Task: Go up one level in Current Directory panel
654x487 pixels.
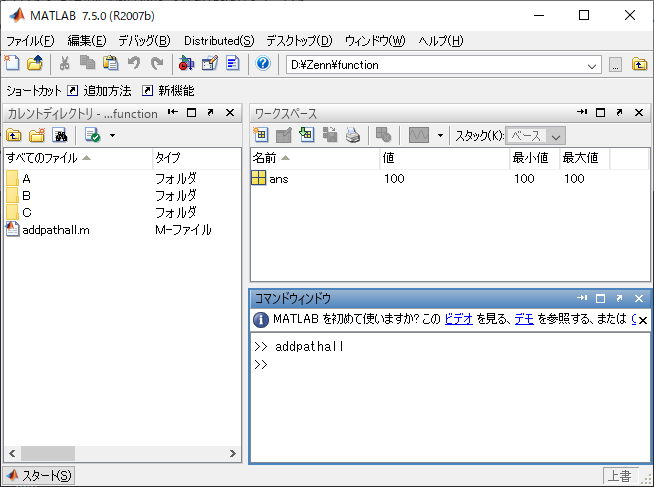Action: point(14,135)
